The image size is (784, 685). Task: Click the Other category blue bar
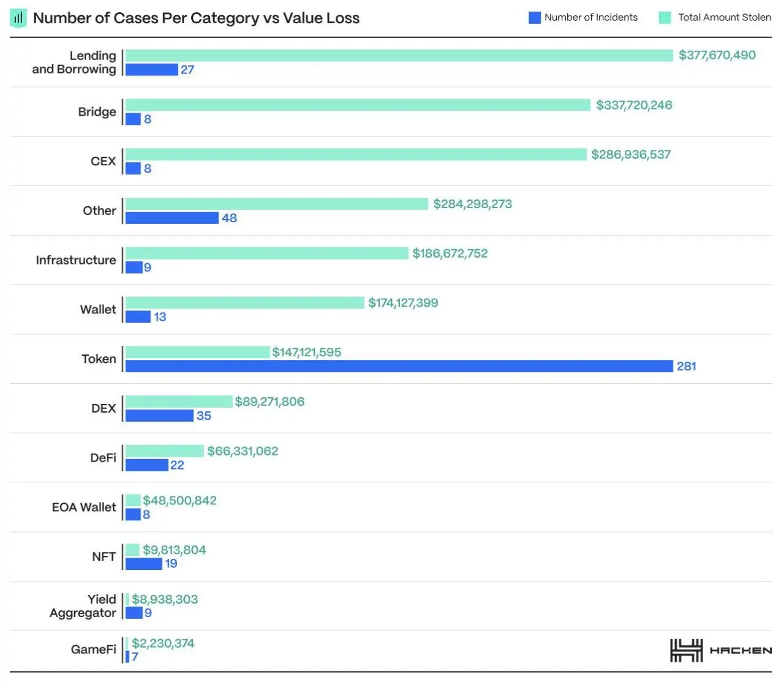172,218
